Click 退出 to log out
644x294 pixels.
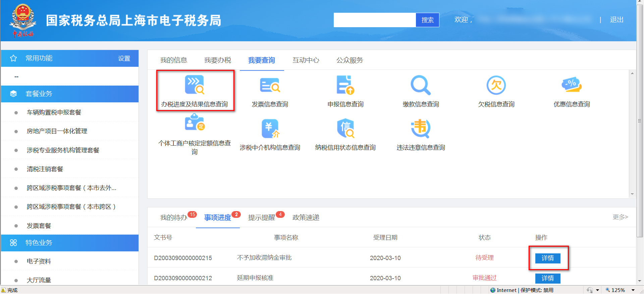(x=616, y=20)
